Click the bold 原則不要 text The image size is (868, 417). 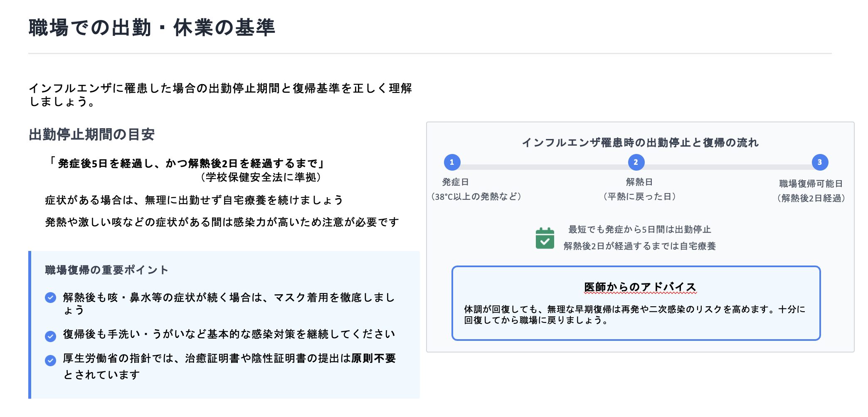(x=373, y=358)
